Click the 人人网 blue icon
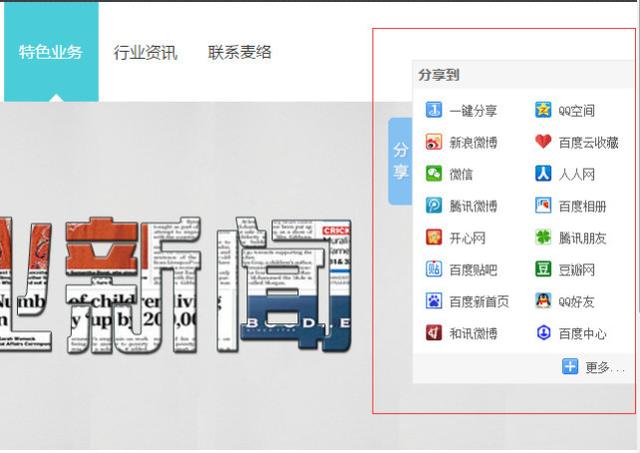The height and width of the screenshot is (453, 640). pyautogui.click(x=543, y=173)
